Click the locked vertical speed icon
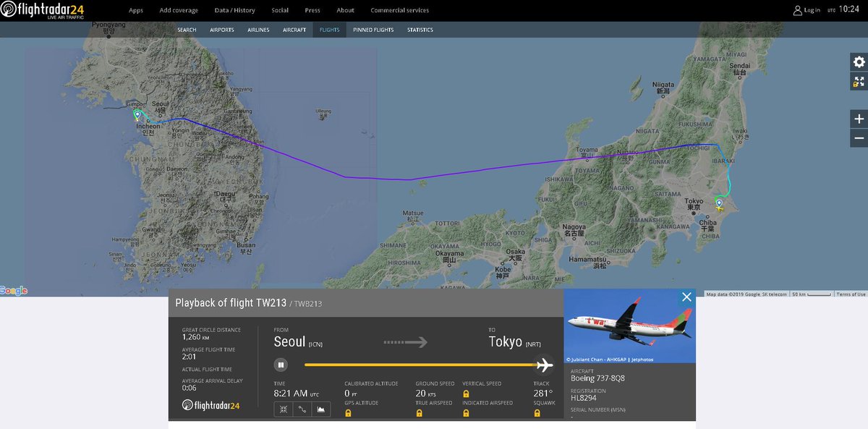Image resolution: width=868 pixels, height=429 pixels. [x=466, y=394]
